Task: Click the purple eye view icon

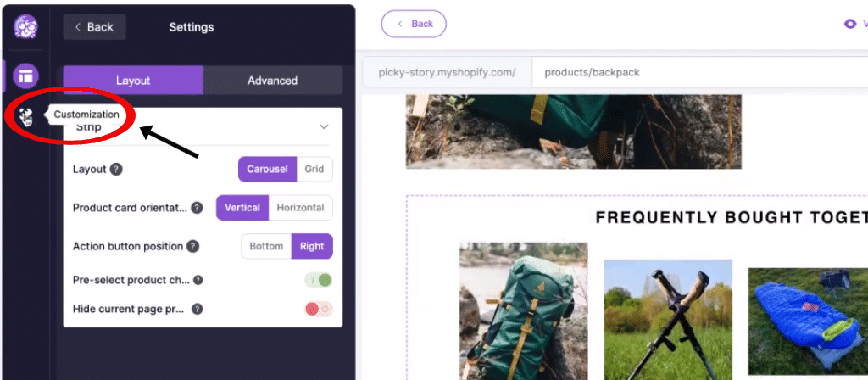Action: pos(849,24)
